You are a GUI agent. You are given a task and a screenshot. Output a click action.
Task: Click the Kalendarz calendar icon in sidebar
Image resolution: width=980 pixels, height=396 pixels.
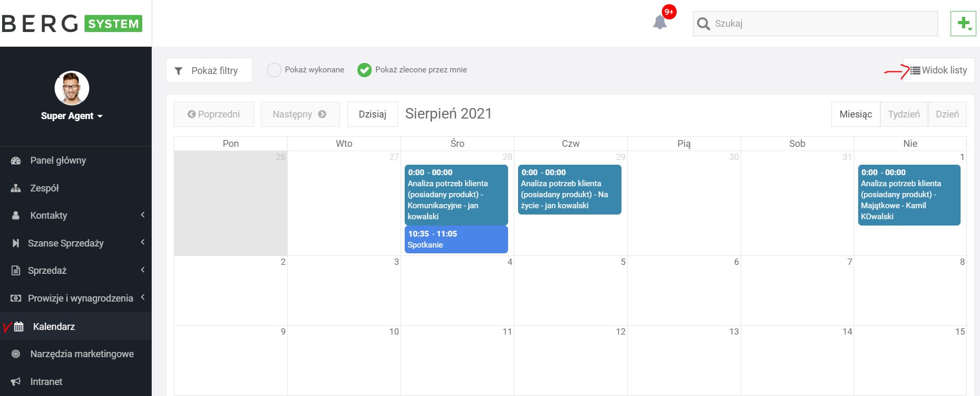[x=19, y=327]
